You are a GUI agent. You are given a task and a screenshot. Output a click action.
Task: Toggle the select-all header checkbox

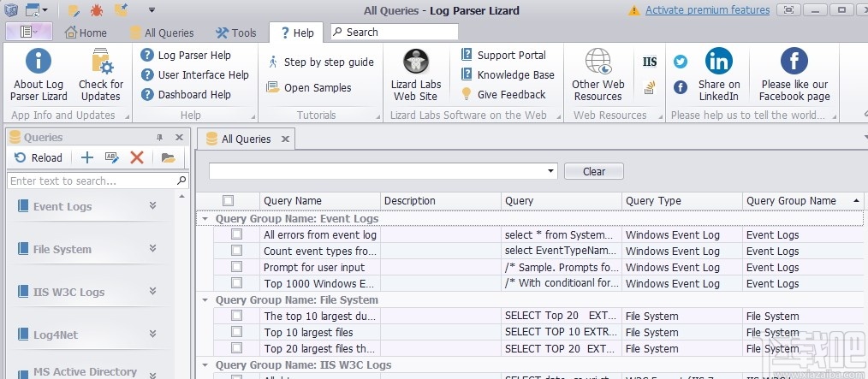tap(228, 201)
